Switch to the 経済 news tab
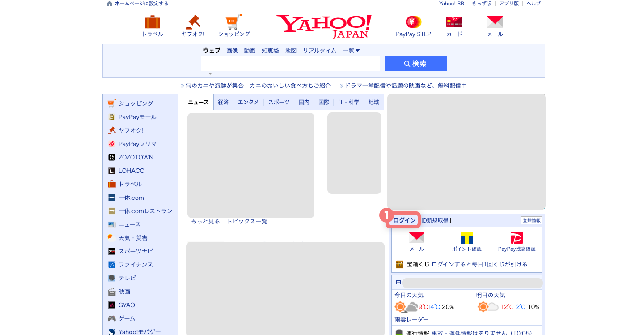The width and height of the screenshot is (644, 335). coord(223,102)
